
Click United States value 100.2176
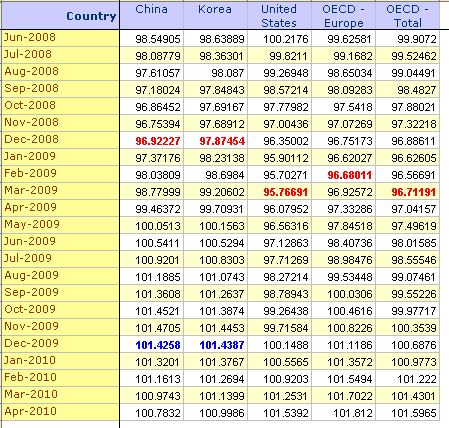(x=286, y=39)
